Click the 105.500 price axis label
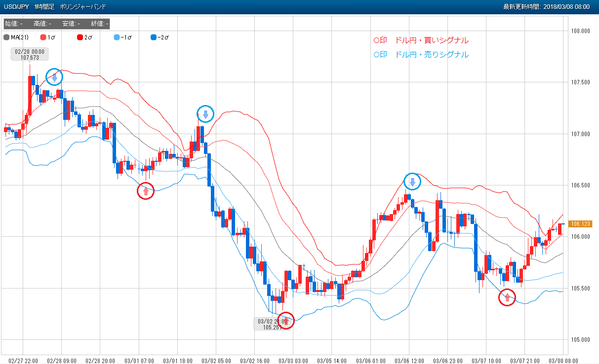 [x=580, y=288]
